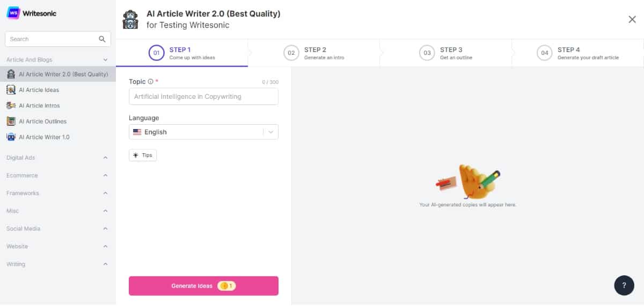Viewport: 644px width, 308px height.
Task: Select AI Article Writer 1.0 robot icon
Action: pos(11,137)
